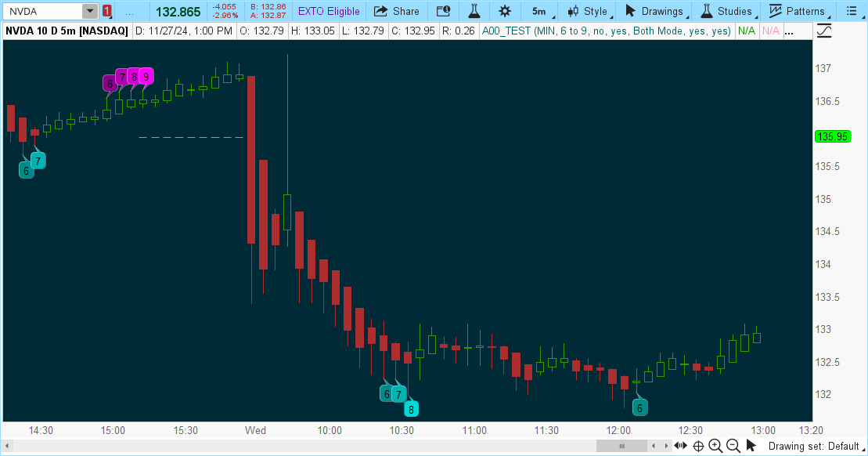Screen dimensions: 868x456
Task: Click the pink N/A study value
Action: (771, 31)
